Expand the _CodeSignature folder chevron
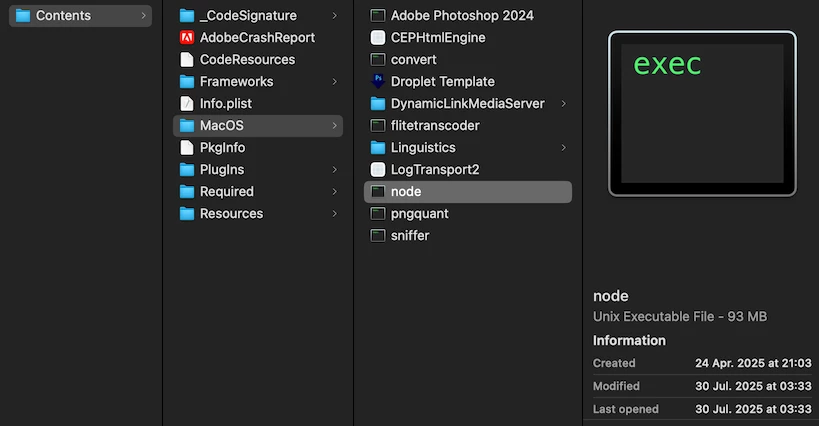This screenshot has height=426, width=819. 334,16
